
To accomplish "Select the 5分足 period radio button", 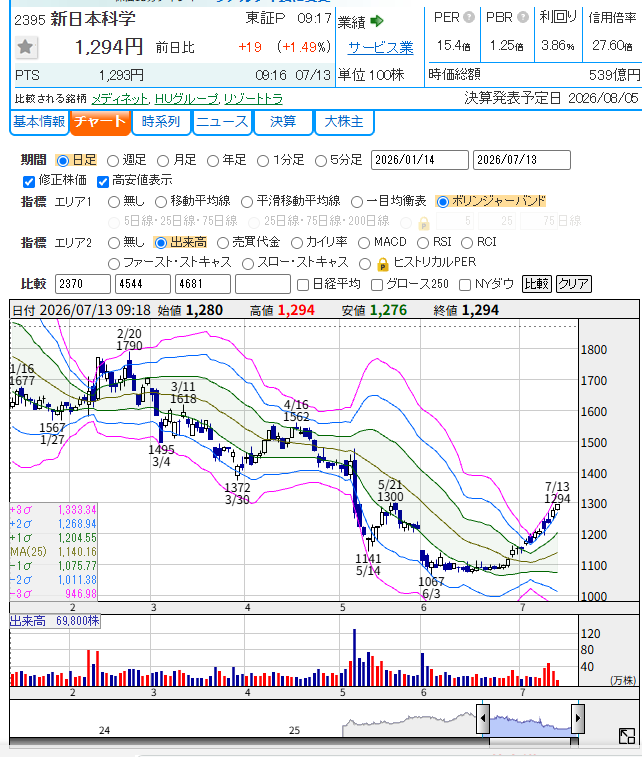I will coord(321,160).
